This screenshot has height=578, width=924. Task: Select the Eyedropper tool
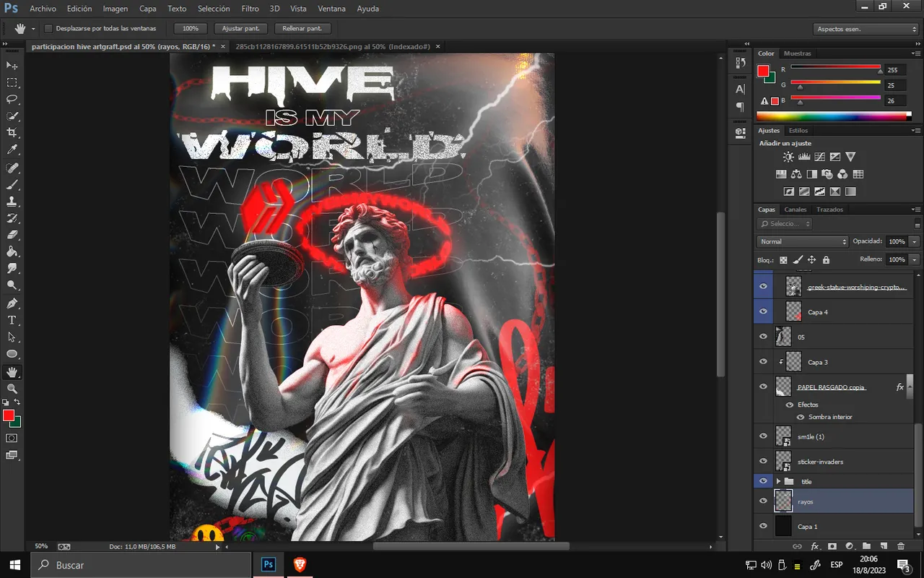pos(12,150)
